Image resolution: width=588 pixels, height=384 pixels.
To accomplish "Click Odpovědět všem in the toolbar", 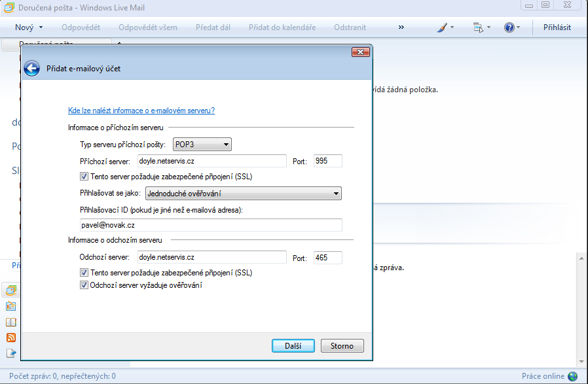I will pos(148,27).
